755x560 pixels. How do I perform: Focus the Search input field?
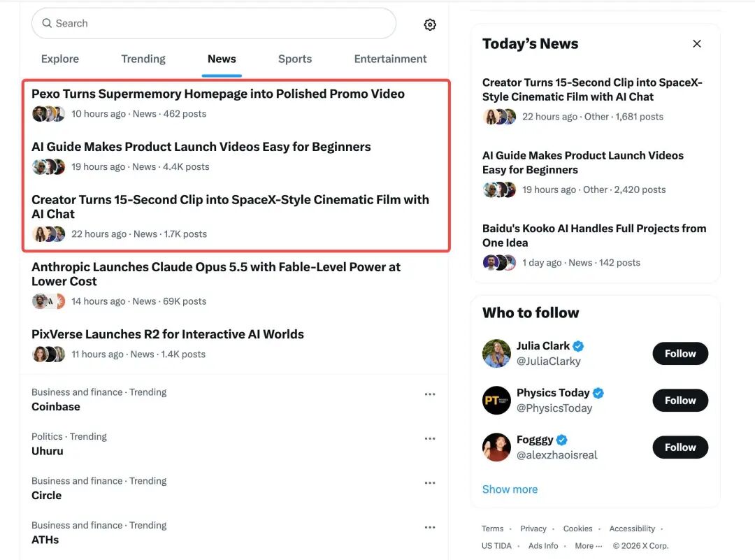[214, 23]
